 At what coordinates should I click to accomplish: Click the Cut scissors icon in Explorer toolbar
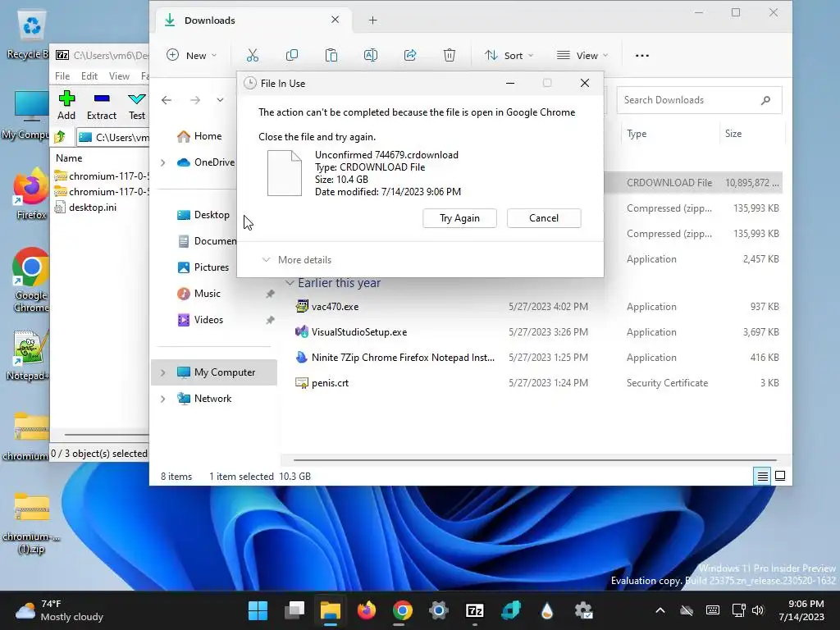point(253,55)
